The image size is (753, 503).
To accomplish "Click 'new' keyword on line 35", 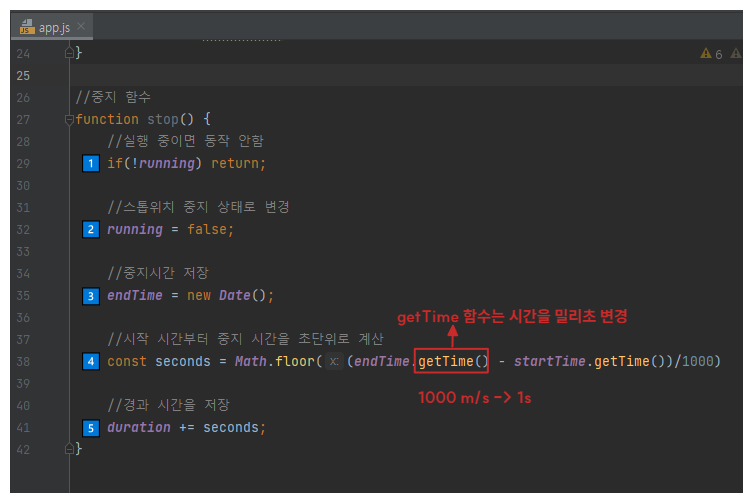I will pos(199,295).
